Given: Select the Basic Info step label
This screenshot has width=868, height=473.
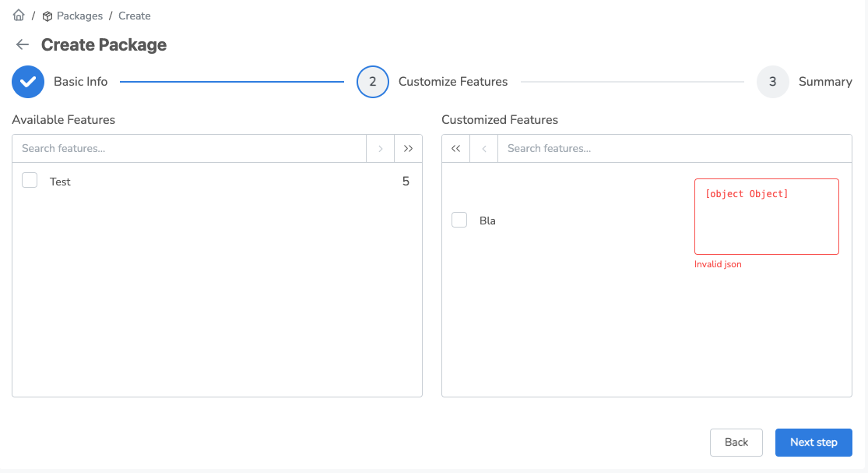Looking at the screenshot, I should (x=81, y=82).
